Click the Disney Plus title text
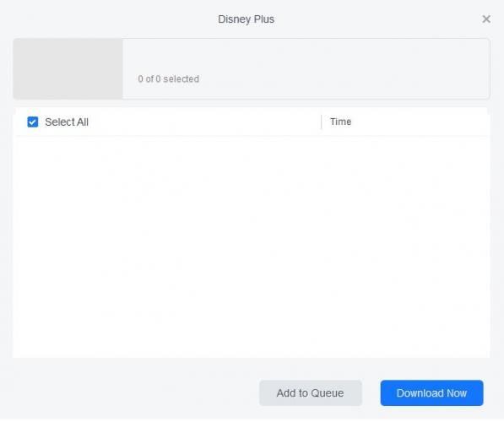The image size is (504, 422). (247, 19)
